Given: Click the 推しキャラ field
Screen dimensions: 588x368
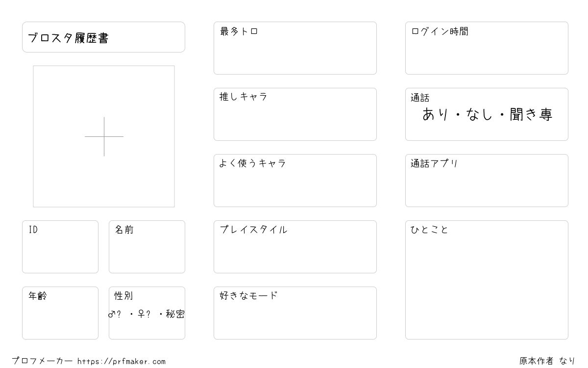Looking at the screenshot, I should 295,114.
